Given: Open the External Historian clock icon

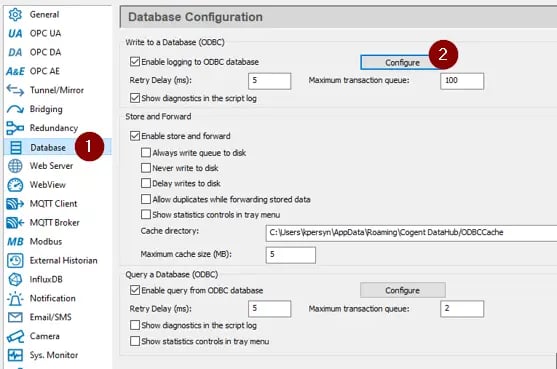Looking at the screenshot, I should pyautogui.click(x=15, y=261).
